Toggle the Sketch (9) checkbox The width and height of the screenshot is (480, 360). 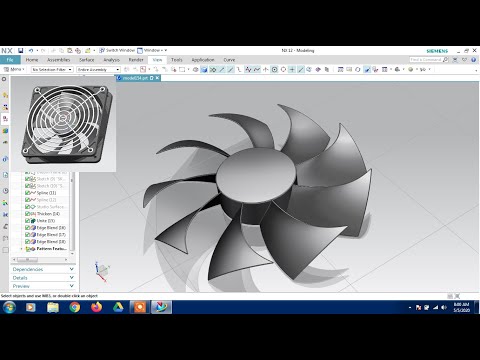pyautogui.click(x=28, y=179)
